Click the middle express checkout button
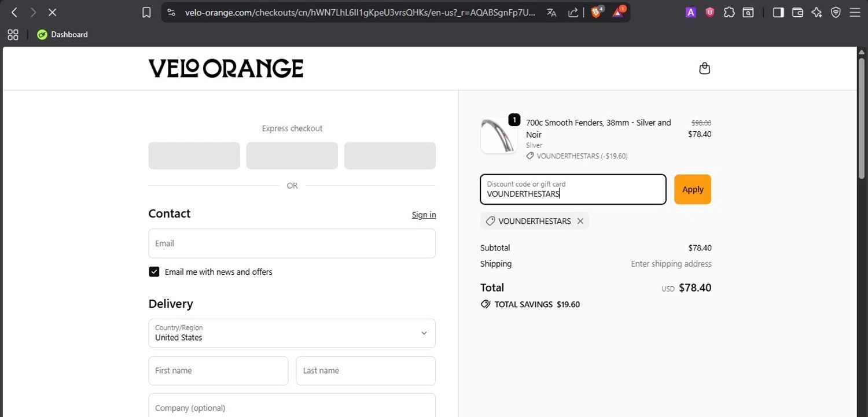Image resolution: width=868 pixels, height=417 pixels. pos(292,156)
